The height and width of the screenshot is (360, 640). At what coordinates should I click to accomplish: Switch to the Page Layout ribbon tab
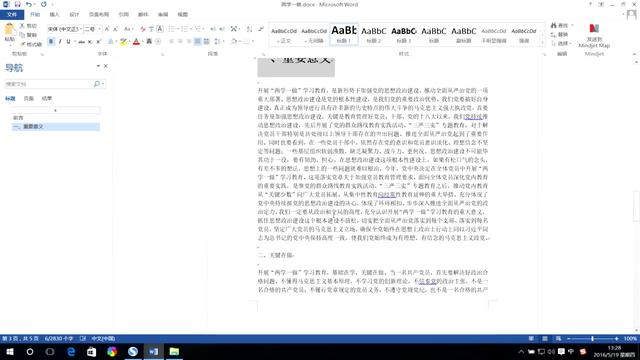click(x=99, y=14)
